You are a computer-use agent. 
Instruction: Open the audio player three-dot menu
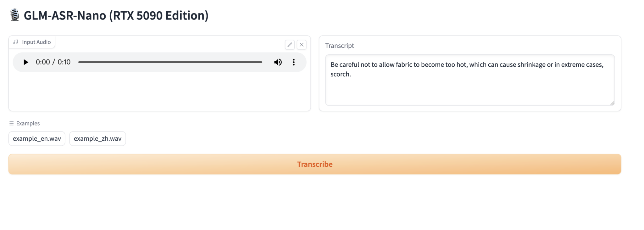point(294,62)
